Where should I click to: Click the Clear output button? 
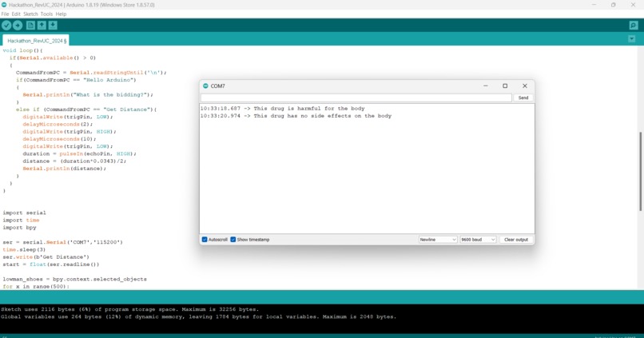tap(516, 240)
